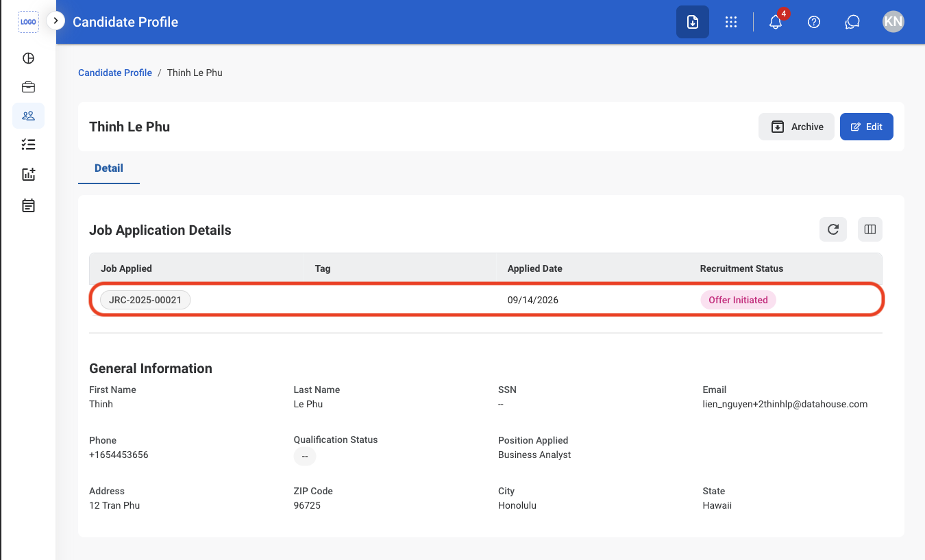Open the dashboard pie chart sidebar icon
This screenshot has width=925, height=560.
click(28, 58)
